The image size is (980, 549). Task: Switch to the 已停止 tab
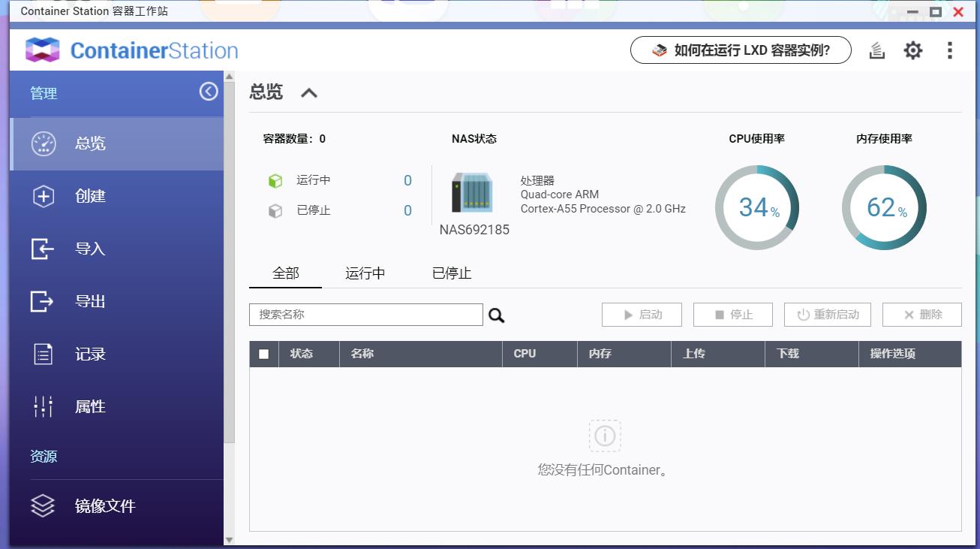click(451, 273)
